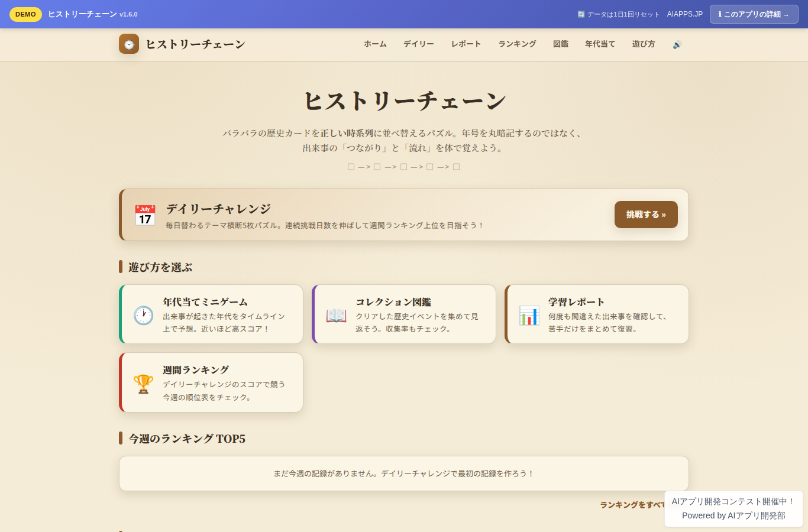The image size is (808, 532).
Task: Click the clock icon for 年代当てミニゲーム
Action: pyautogui.click(x=143, y=315)
